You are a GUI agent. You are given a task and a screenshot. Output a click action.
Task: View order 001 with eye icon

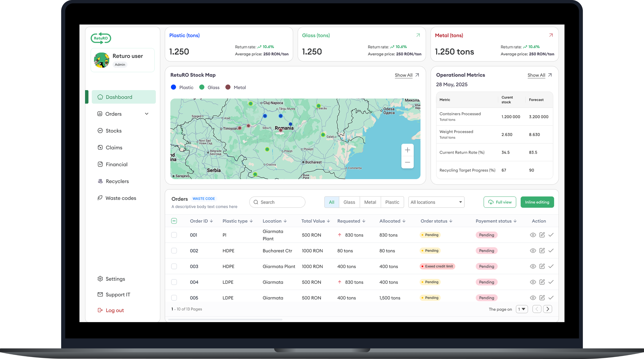pyautogui.click(x=533, y=235)
